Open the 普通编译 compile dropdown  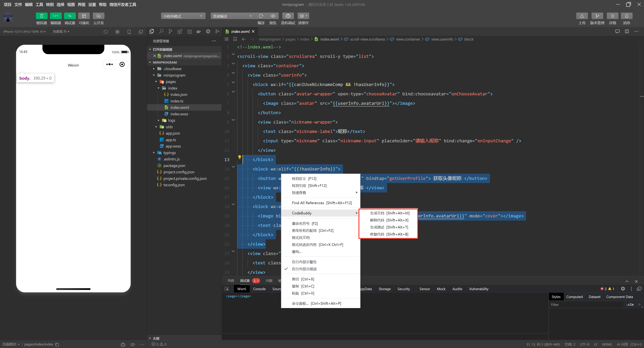tap(232, 16)
